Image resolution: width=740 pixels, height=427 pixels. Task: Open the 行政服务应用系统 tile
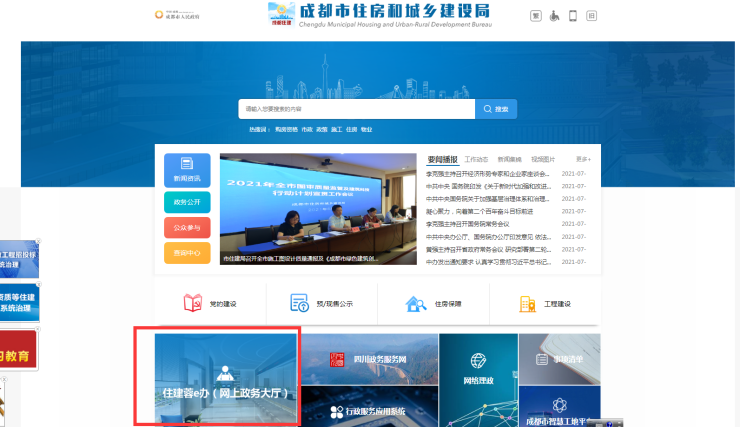370,407
